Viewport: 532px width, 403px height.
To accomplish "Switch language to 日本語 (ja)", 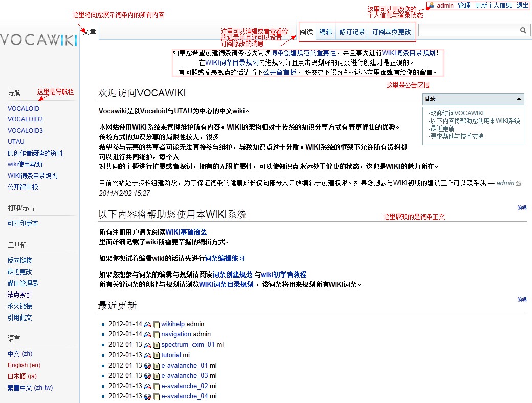I will coord(22,376).
